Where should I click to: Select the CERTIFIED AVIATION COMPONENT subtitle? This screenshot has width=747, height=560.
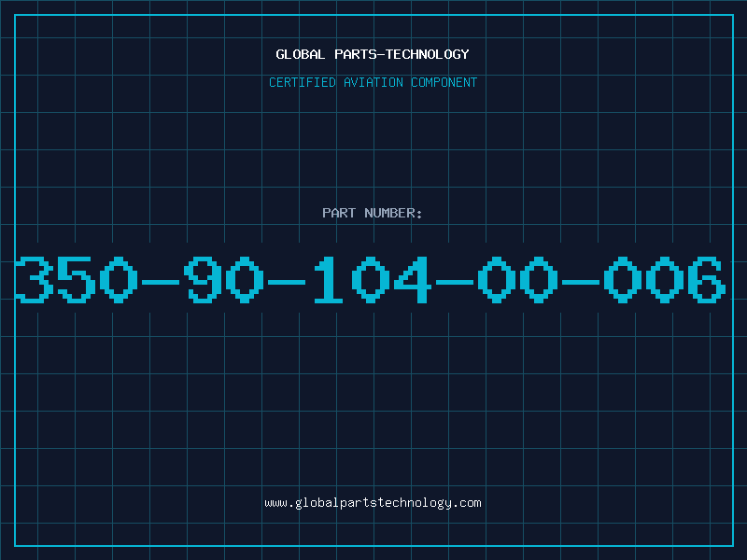click(373, 82)
